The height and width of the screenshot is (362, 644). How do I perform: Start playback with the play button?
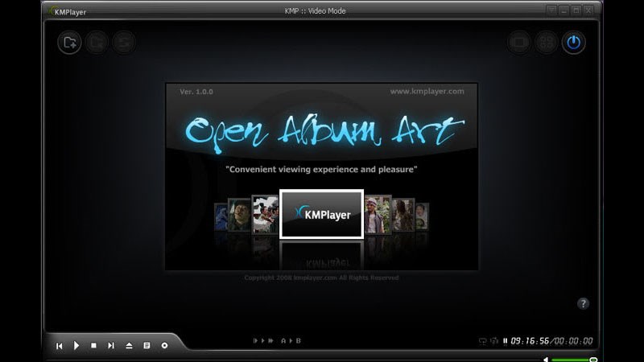pos(76,346)
